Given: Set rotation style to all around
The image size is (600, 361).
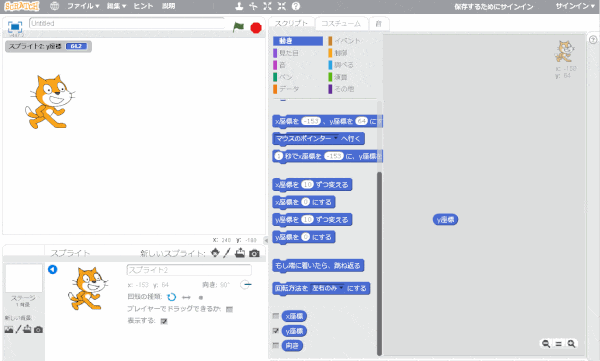Looking at the screenshot, I should coord(171,297).
